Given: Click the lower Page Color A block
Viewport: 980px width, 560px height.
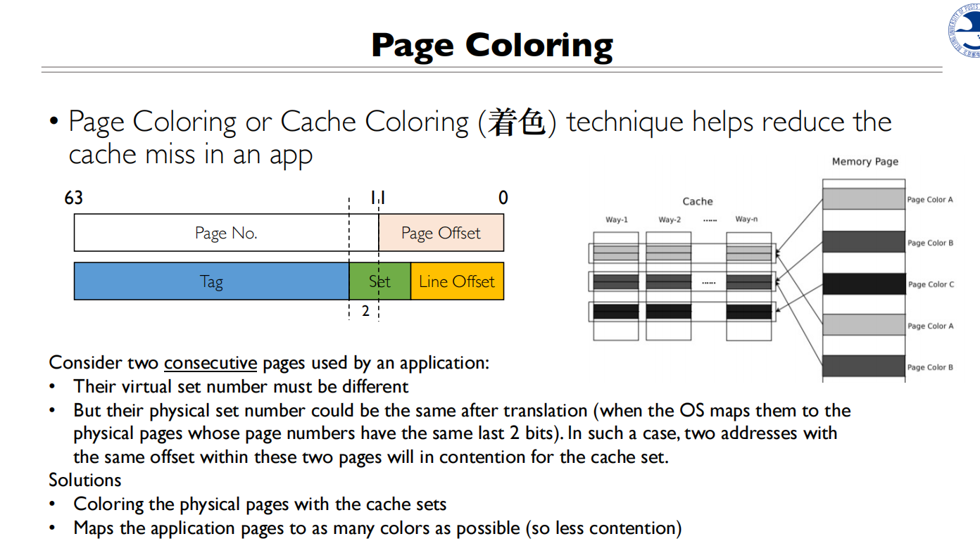Looking at the screenshot, I should coord(863,325).
